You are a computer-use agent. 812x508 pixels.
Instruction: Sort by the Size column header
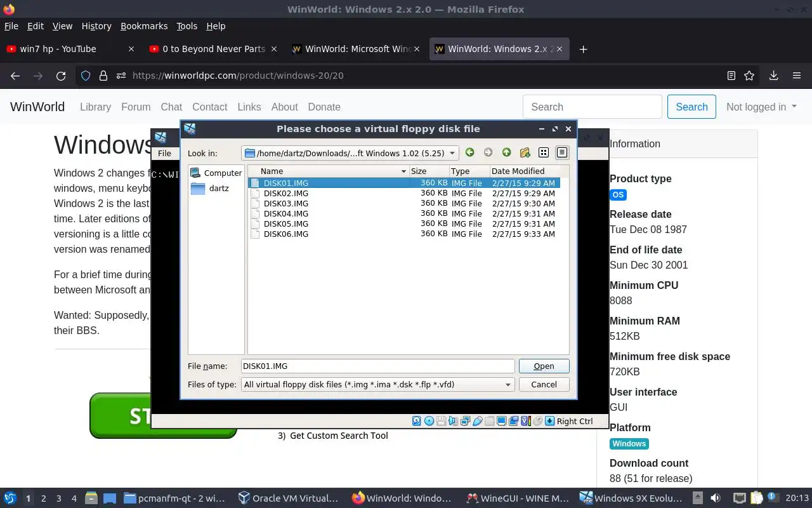pyautogui.click(x=429, y=171)
